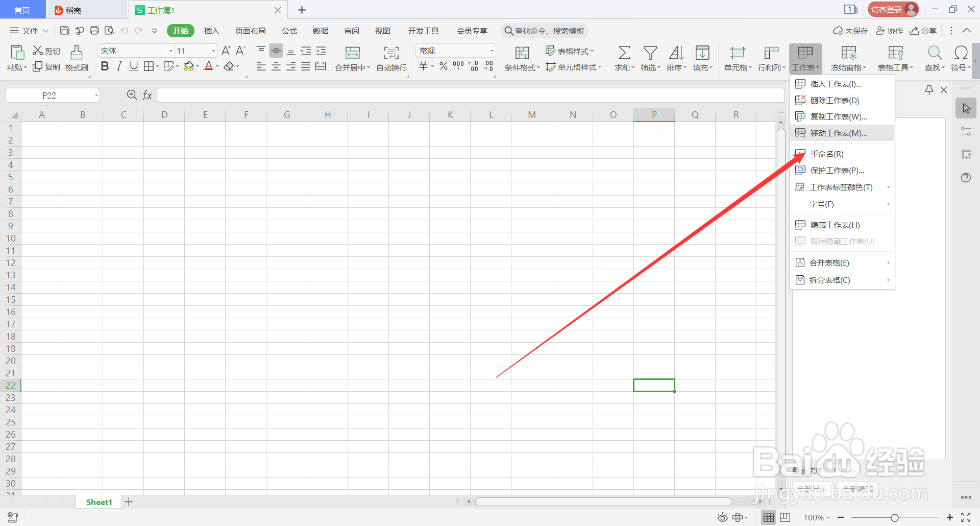Toggle align text right
Screen dimensions: 980x526
pyautogui.click(x=291, y=66)
